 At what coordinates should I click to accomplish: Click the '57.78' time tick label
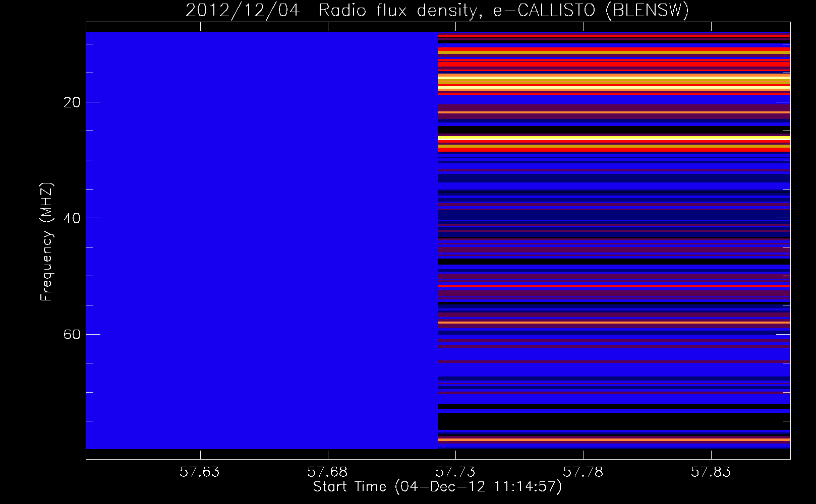(x=584, y=472)
